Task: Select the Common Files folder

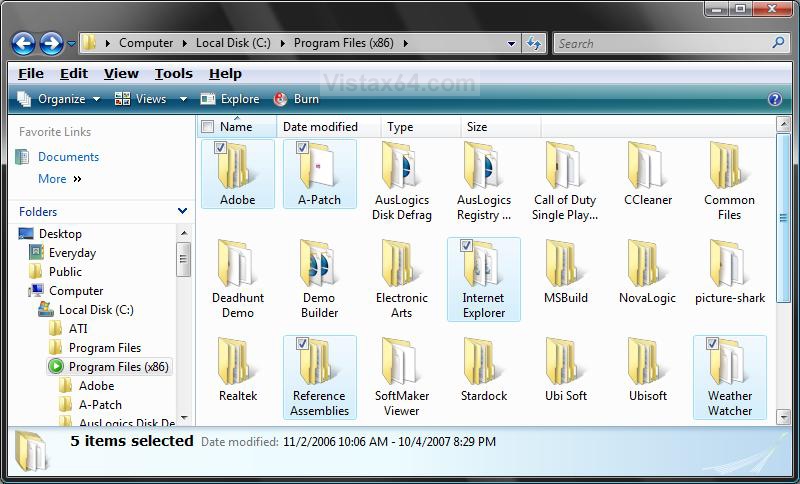Action: click(729, 182)
